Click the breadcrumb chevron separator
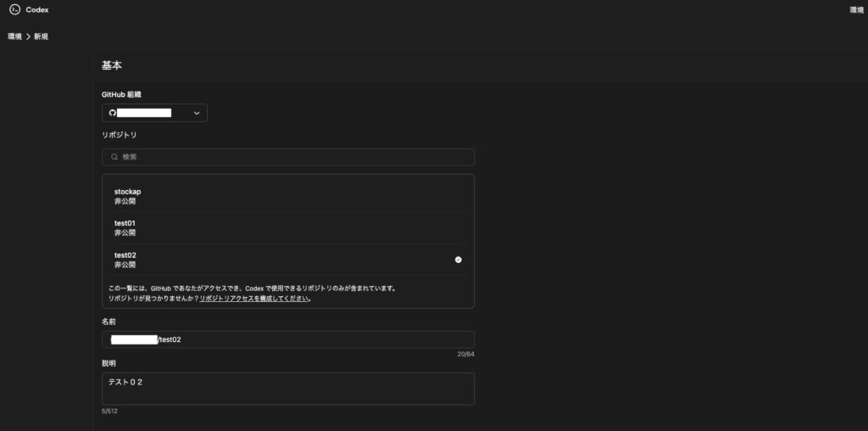Screen dimensions: 868x431 coord(28,36)
